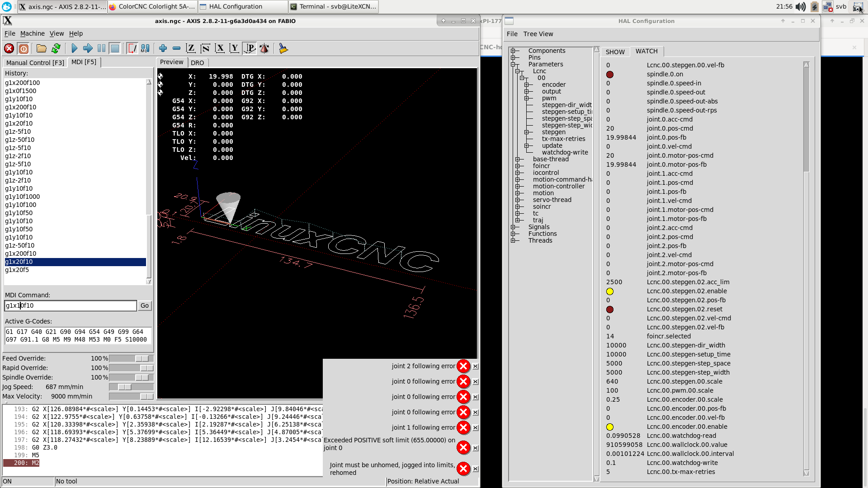Switch to SHOW tab in HAL Configuration
This screenshot has height=488, width=868.
[x=615, y=52]
